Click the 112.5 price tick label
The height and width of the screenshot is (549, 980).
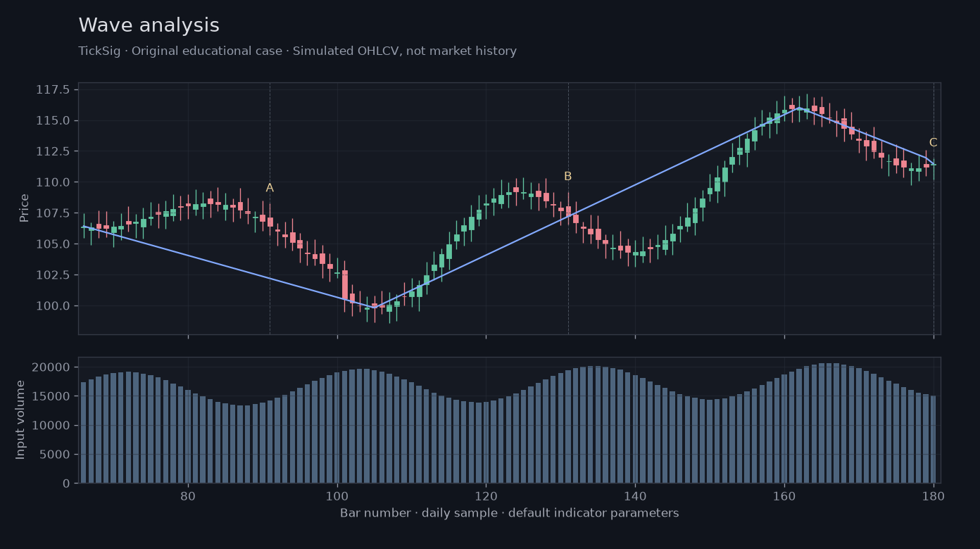point(53,151)
